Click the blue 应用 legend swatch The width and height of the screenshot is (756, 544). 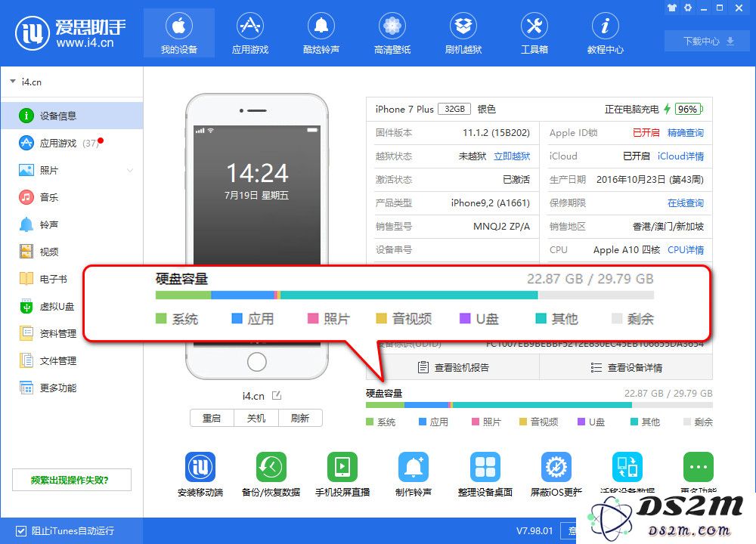click(423, 422)
